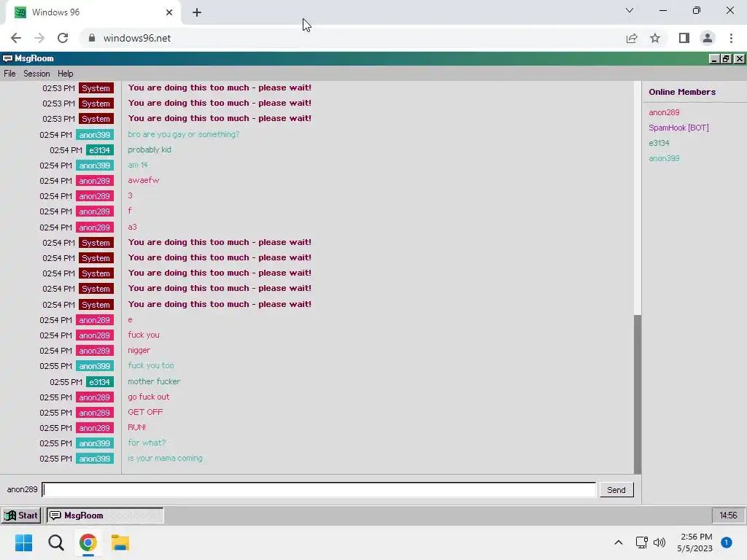Open the 2:56 PM date clock
This screenshot has height=560, width=747.
(694, 542)
